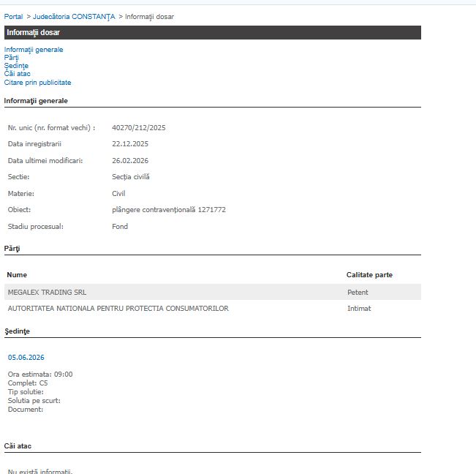Click the plângere contravențională 1271772 value
Image resolution: width=476 pixels, height=474 pixels.
coord(169,210)
